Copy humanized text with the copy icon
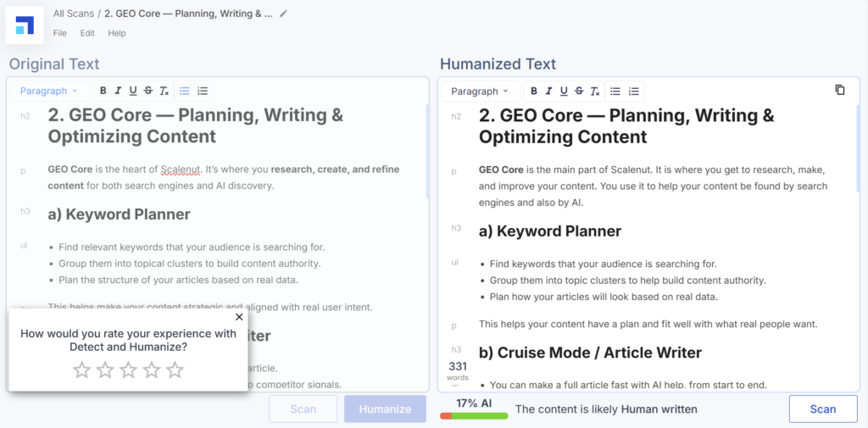This screenshot has height=428, width=868. (840, 90)
